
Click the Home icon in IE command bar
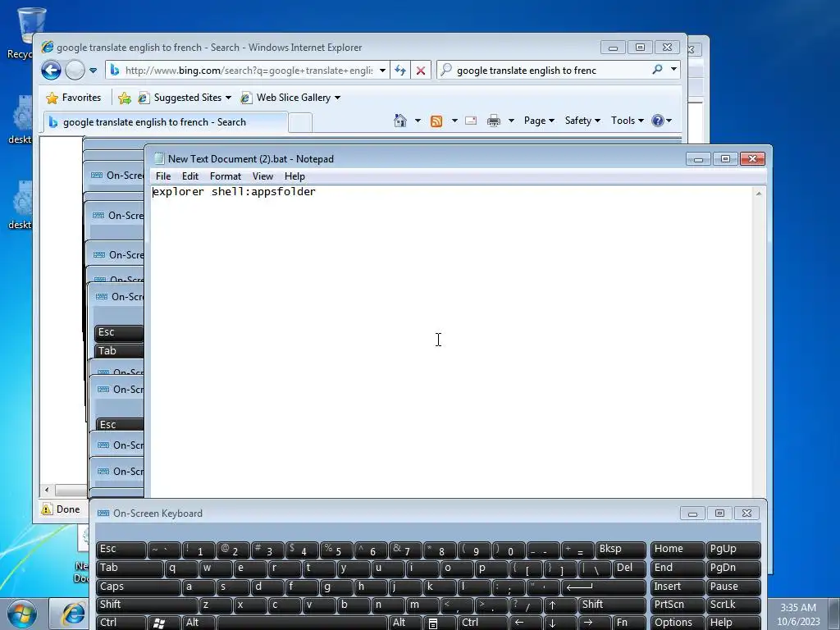tap(400, 121)
